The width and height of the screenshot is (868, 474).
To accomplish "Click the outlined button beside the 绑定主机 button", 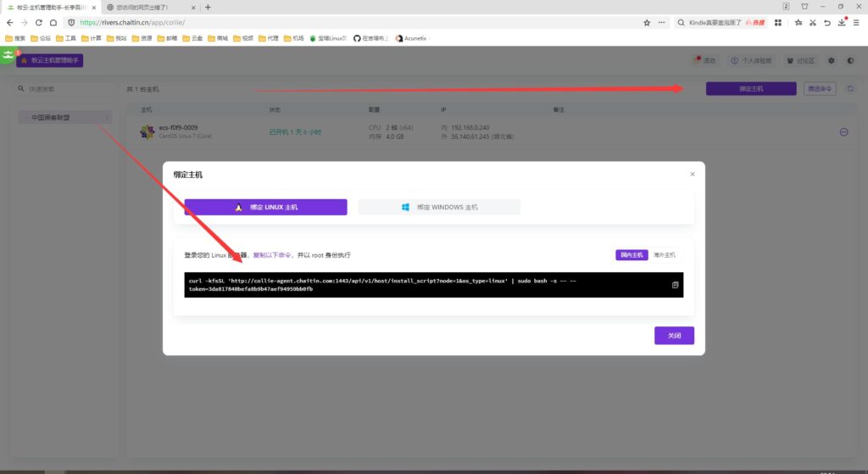I will [x=820, y=88].
